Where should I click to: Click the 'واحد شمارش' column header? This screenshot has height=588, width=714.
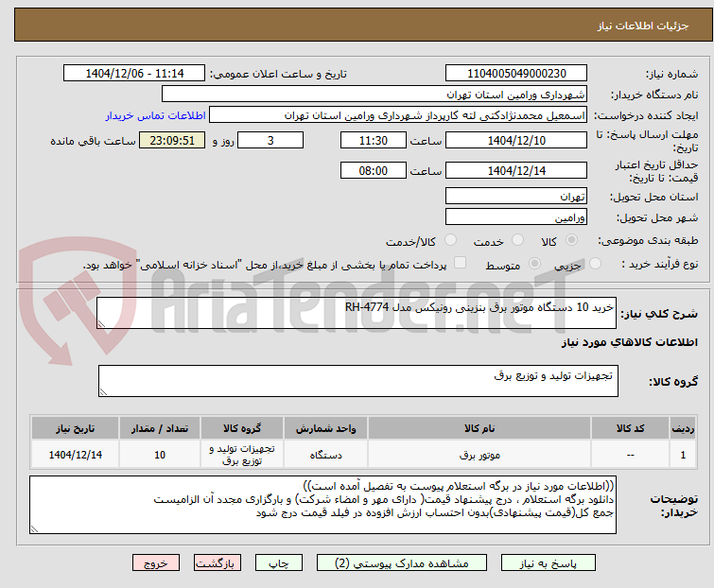coord(325,428)
